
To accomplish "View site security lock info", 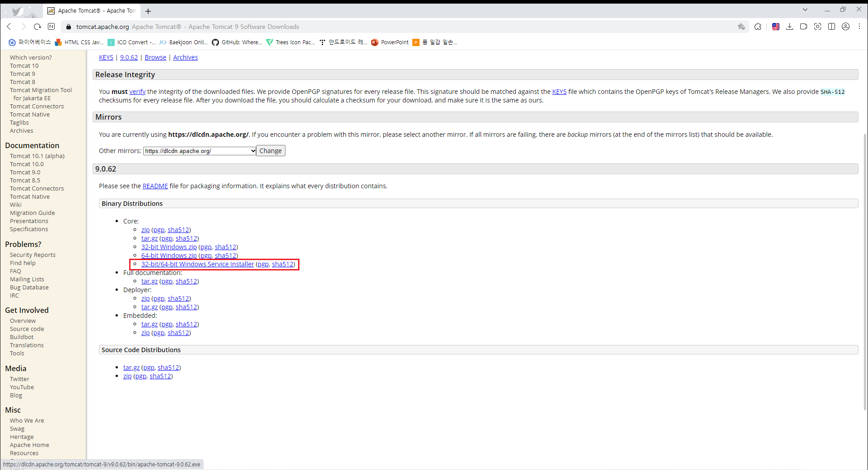I will point(69,27).
